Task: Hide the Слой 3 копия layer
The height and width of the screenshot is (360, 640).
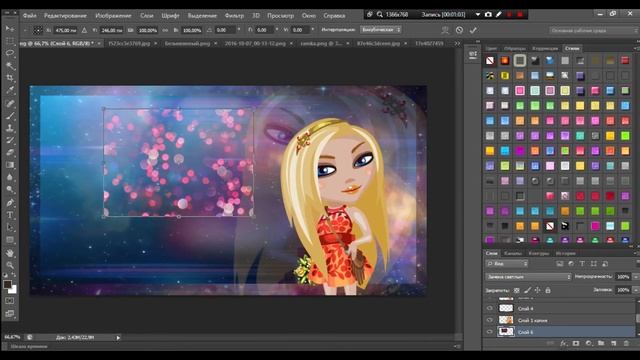Action: pos(489,320)
